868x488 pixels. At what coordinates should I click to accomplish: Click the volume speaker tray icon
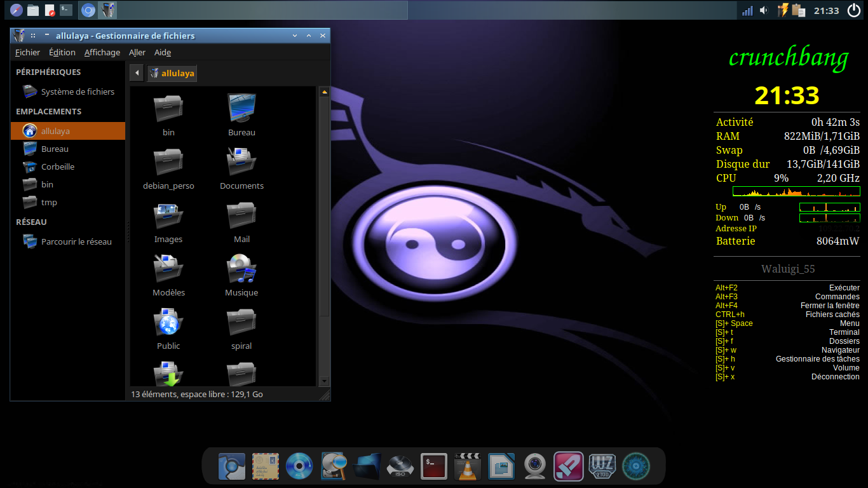click(x=764, y=11)
